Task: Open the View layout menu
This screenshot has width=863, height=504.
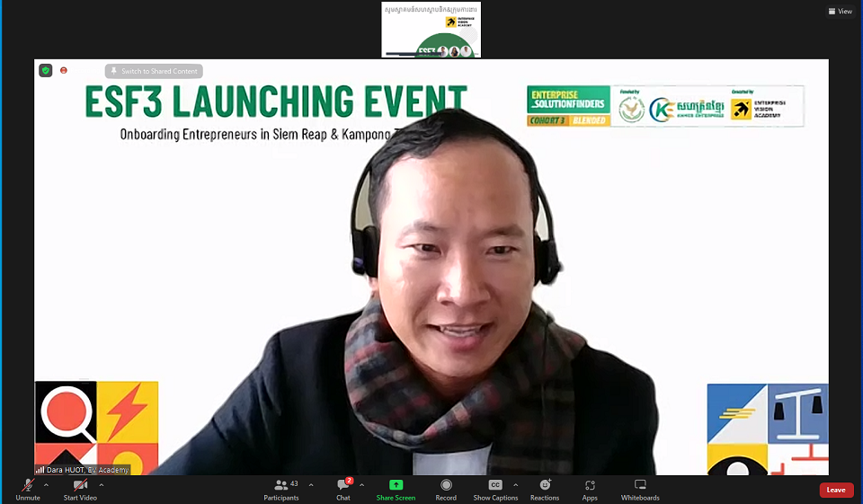Action: [840, 11]
